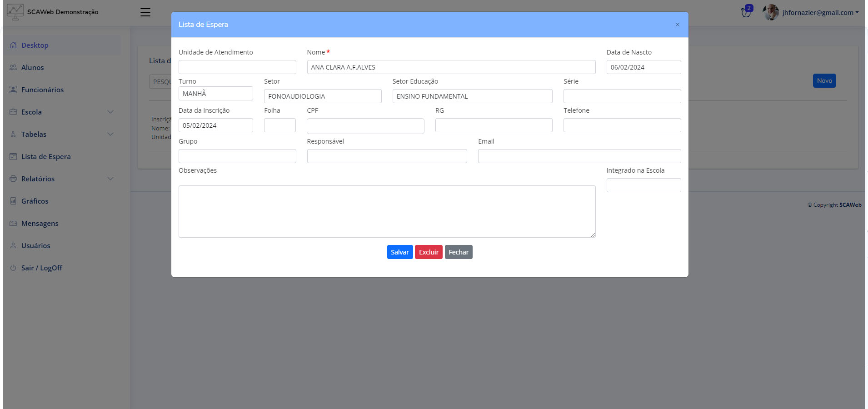Viewport: 868px width, 409px height.
Task: Click the SCAWeb logo icon
Action: point(15,12)
